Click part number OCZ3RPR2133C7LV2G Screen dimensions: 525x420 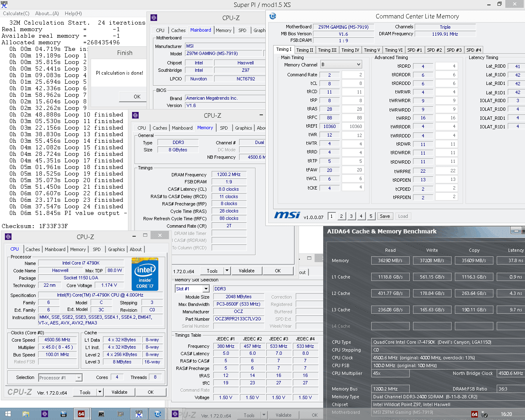point(238,319)
